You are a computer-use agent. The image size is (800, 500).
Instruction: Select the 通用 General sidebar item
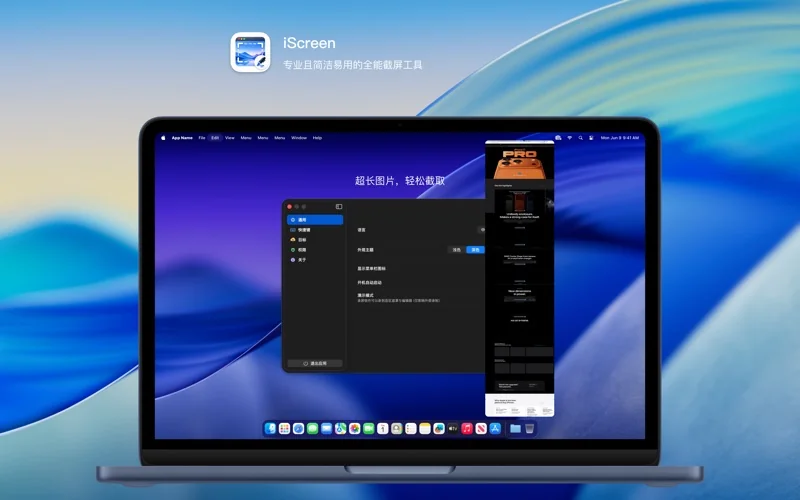(x=315, y=220)
